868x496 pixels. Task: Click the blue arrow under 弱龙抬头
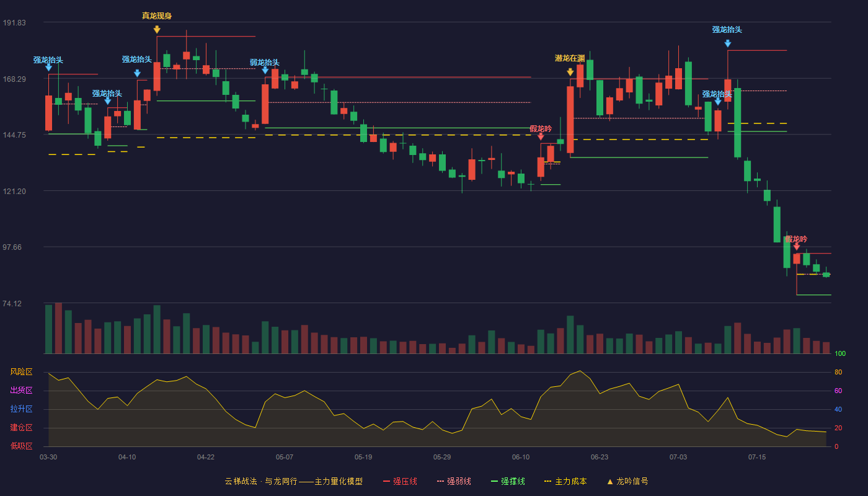(x=265, y=70)
